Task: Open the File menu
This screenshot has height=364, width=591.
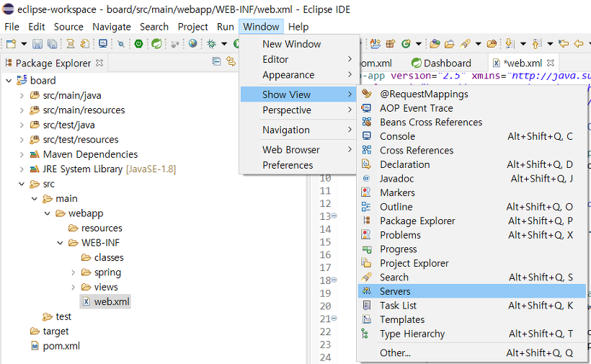Action: [x=12, y=27]
